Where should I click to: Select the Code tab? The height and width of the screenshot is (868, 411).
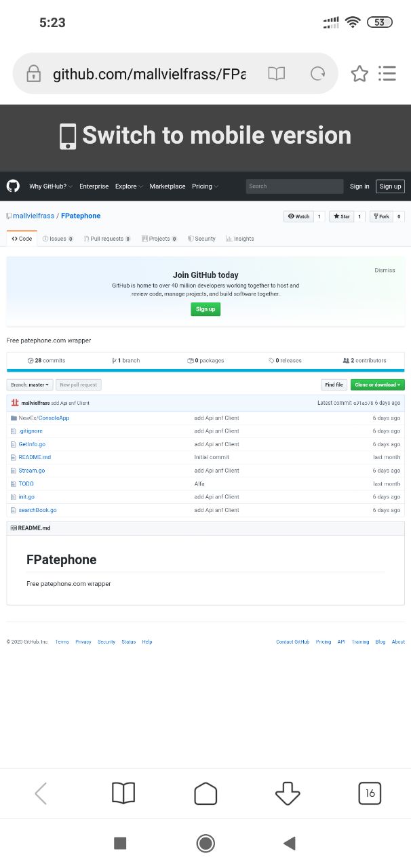(x=22, y=239)
